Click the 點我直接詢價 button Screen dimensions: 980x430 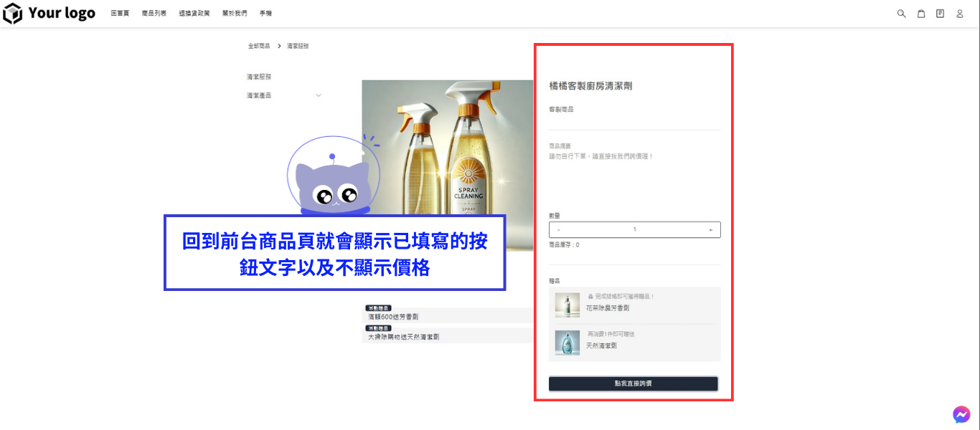(x=633, y=383)
